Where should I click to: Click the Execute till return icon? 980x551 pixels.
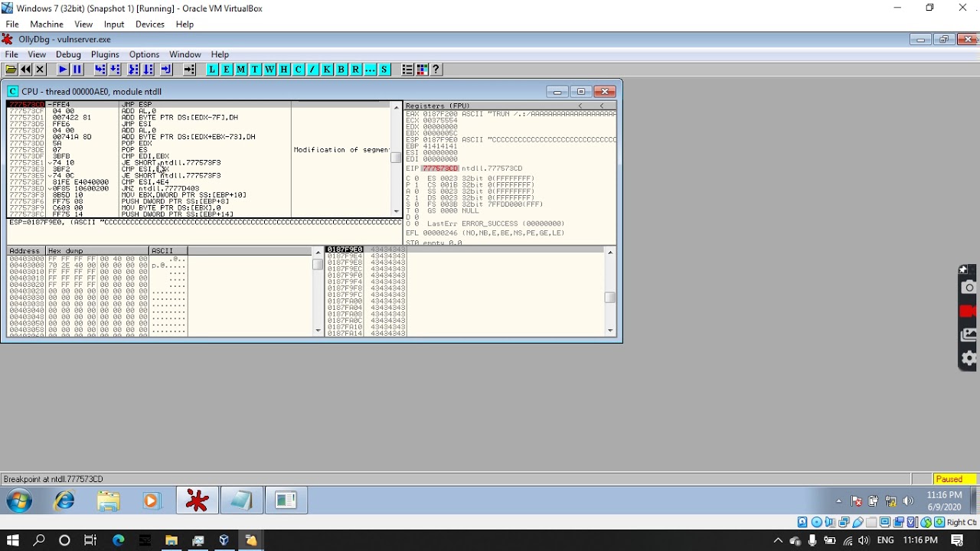(166, 70)
